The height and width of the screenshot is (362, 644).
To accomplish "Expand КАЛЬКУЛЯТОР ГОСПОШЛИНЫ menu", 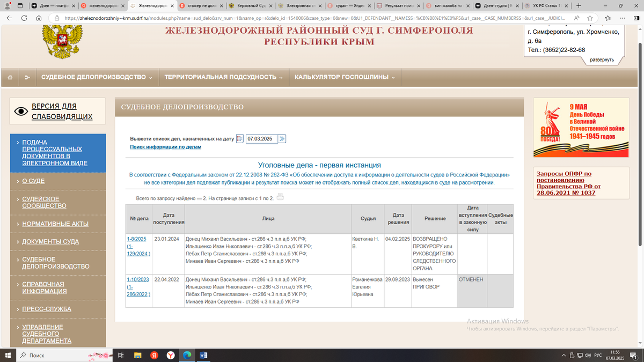I will [345, 77].
